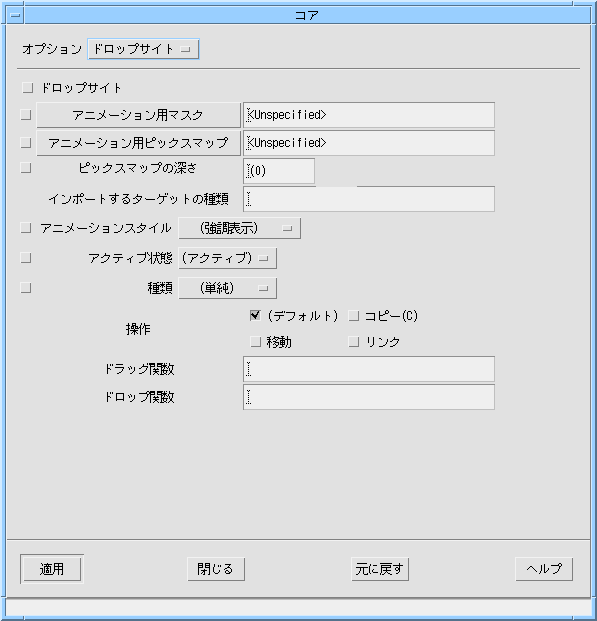Click the 閉じる button

(216, 569)
